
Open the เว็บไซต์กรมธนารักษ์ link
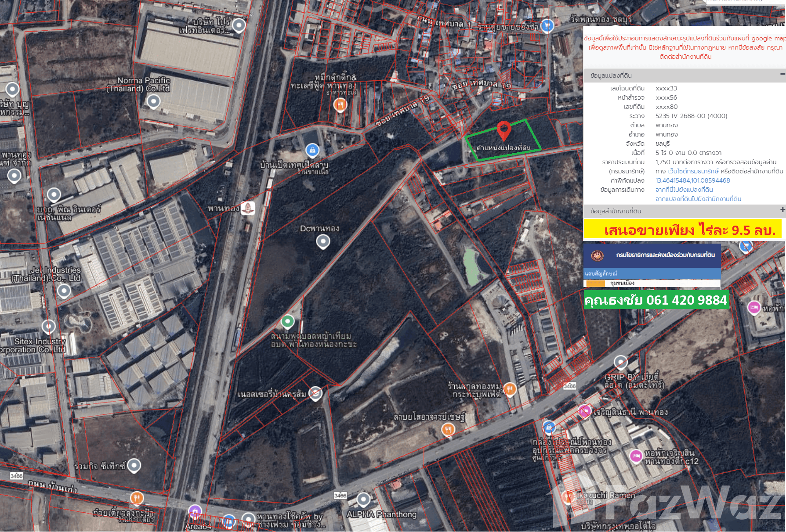click(x=693, y=171)
